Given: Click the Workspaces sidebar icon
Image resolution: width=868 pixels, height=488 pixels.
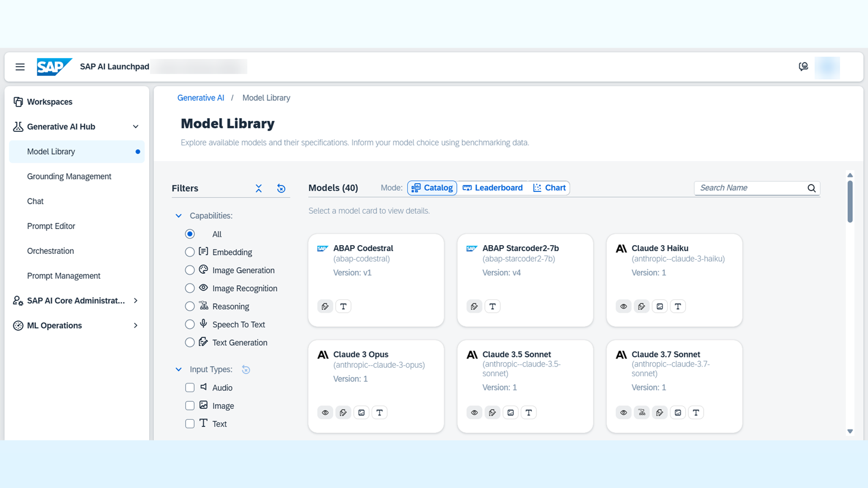Looking at the screenshot, I should point(18,102).
